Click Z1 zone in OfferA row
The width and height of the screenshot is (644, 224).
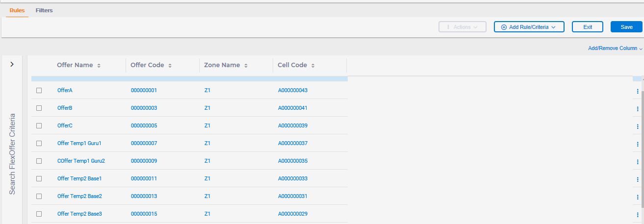click(x=207, y=90)
